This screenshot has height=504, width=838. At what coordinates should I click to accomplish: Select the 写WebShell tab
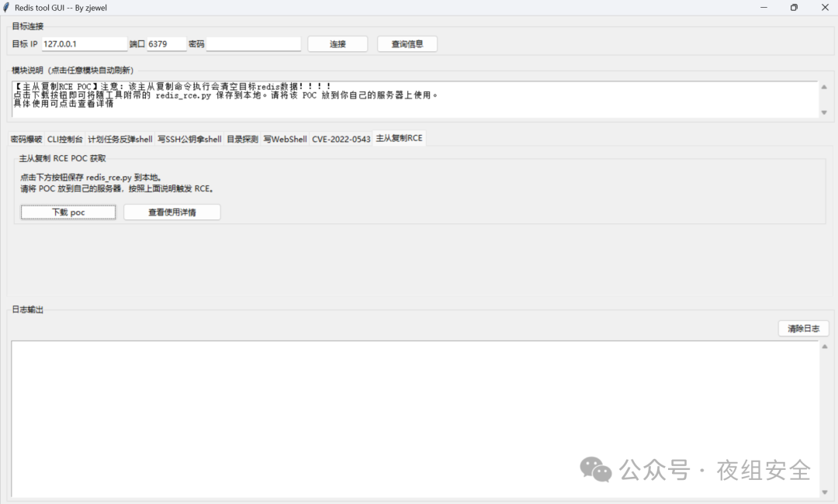coord(285,140)
